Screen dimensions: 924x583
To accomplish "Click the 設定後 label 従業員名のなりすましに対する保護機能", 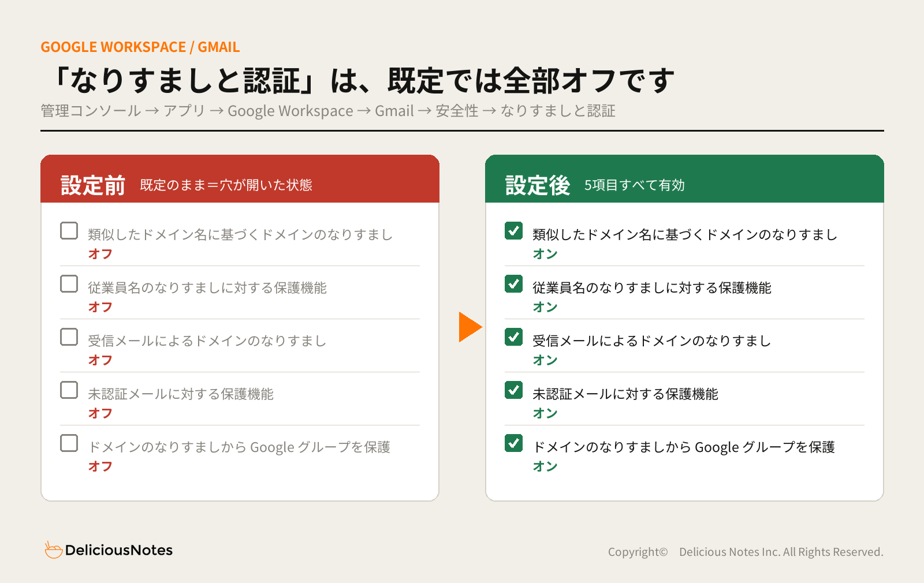I will (652, 287).
